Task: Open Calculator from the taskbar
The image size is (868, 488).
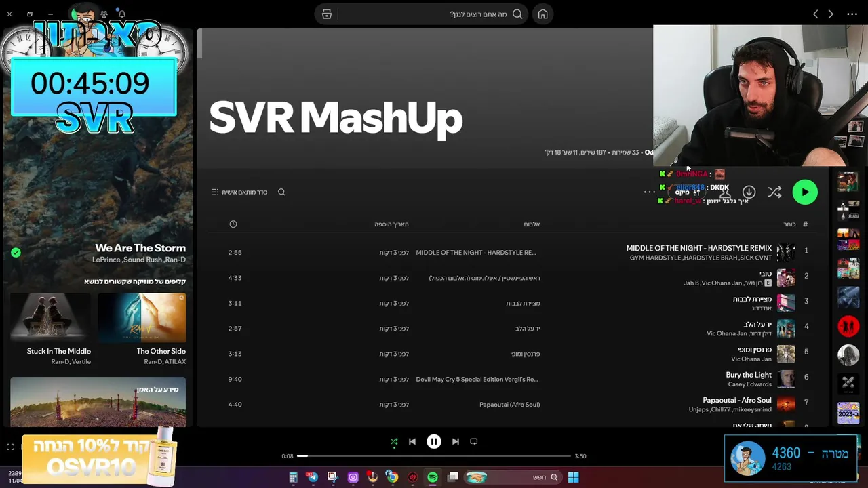Action: [293, 477]
